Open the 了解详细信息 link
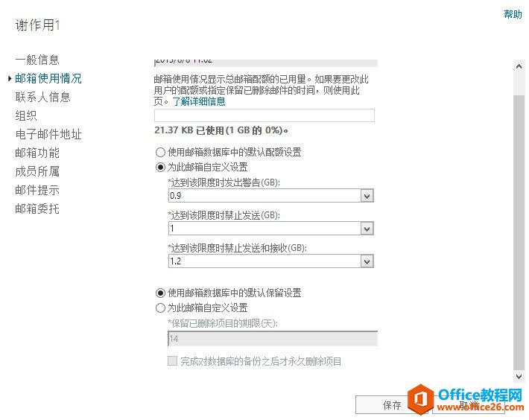Viewport: 529px width, 420px height. 199,101
